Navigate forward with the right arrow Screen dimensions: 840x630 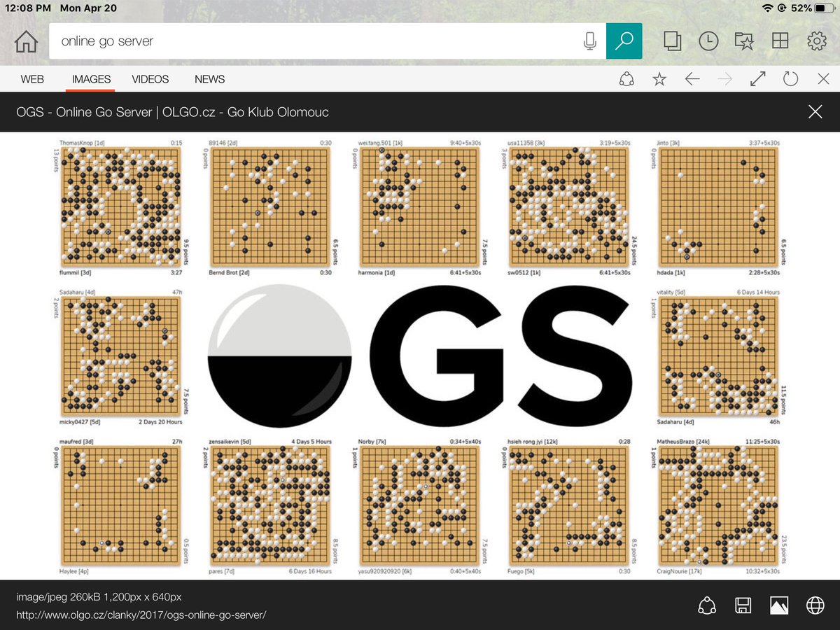[725, 79]
